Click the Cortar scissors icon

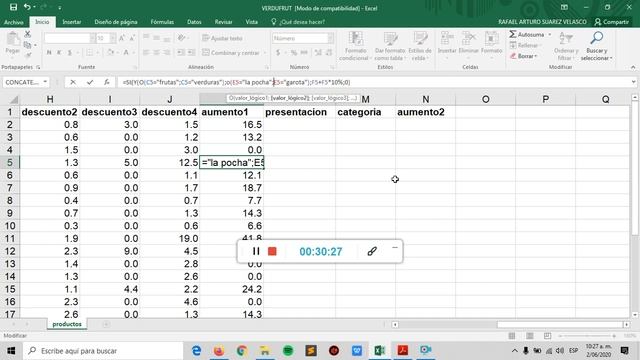(28, 34)
